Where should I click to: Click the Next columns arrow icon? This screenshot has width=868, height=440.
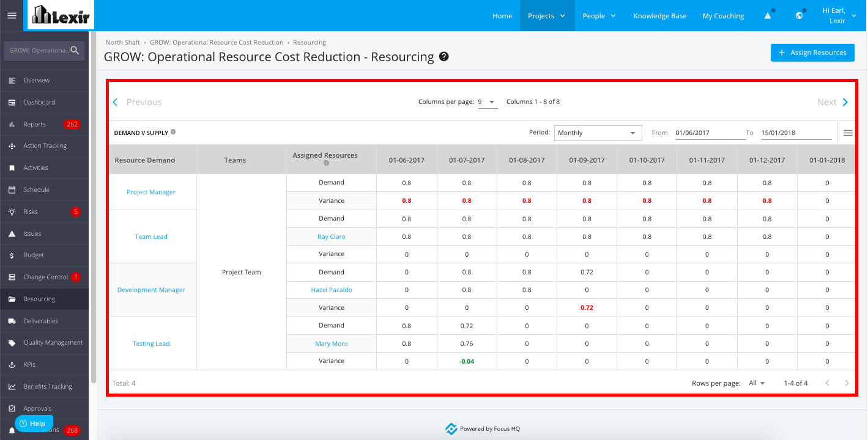pyautogui.click(x=845, y=102)
